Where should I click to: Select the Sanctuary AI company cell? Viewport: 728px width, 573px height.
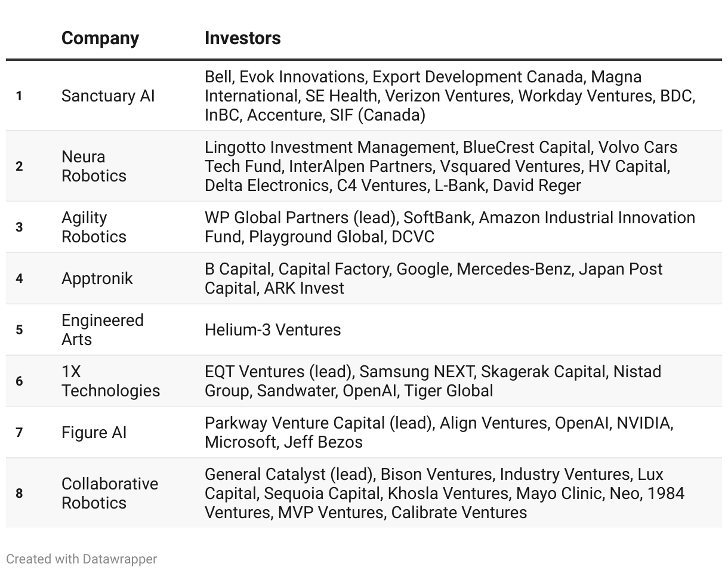108,96
